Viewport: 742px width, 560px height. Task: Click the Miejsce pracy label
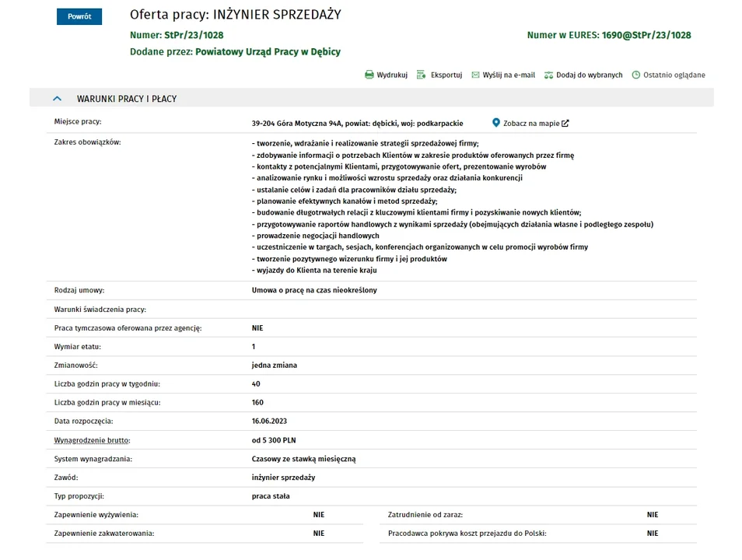tap(78, 121)
